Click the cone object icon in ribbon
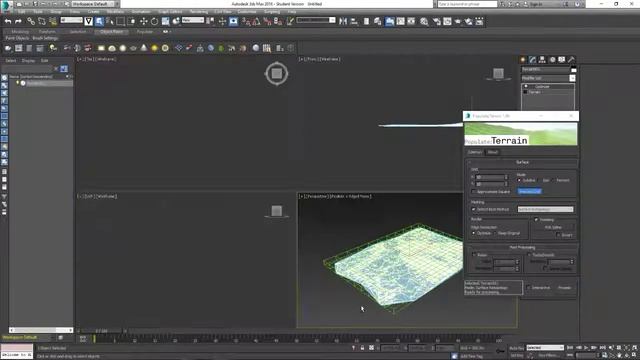Screen dimensions: 640x360 coord(144,48)
